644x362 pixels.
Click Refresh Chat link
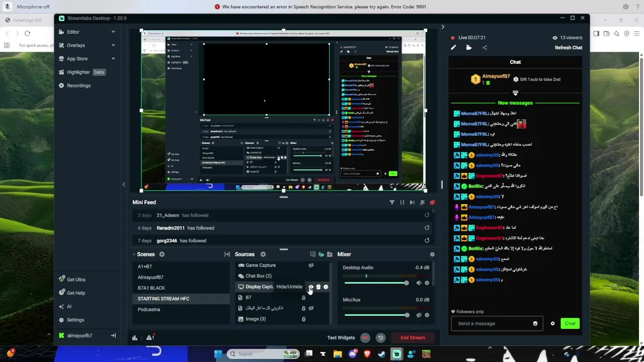tap(569, 48)
